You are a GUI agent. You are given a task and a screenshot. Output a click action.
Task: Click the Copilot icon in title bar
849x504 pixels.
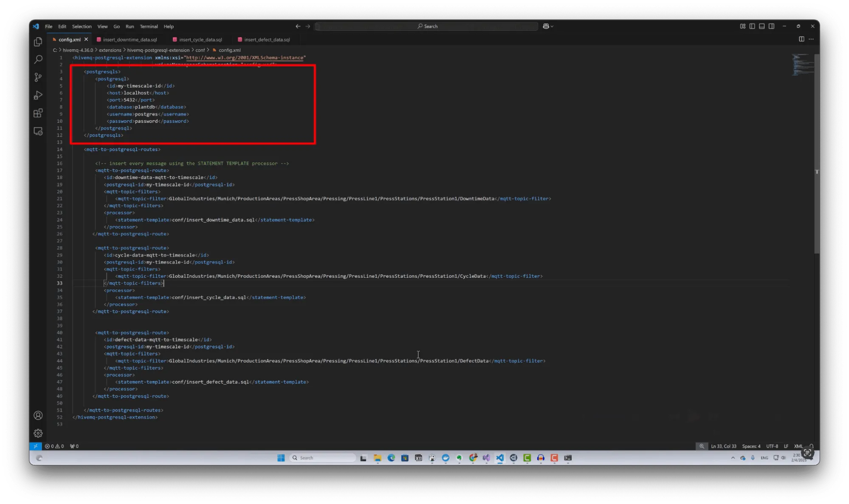(x=546, y=26)
